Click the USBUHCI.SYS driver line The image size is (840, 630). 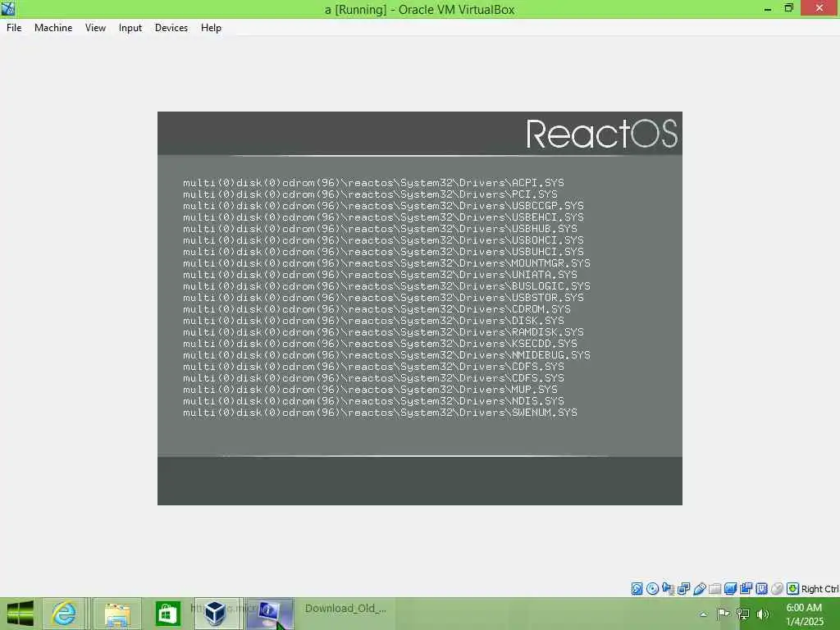(x=383, y=252)
